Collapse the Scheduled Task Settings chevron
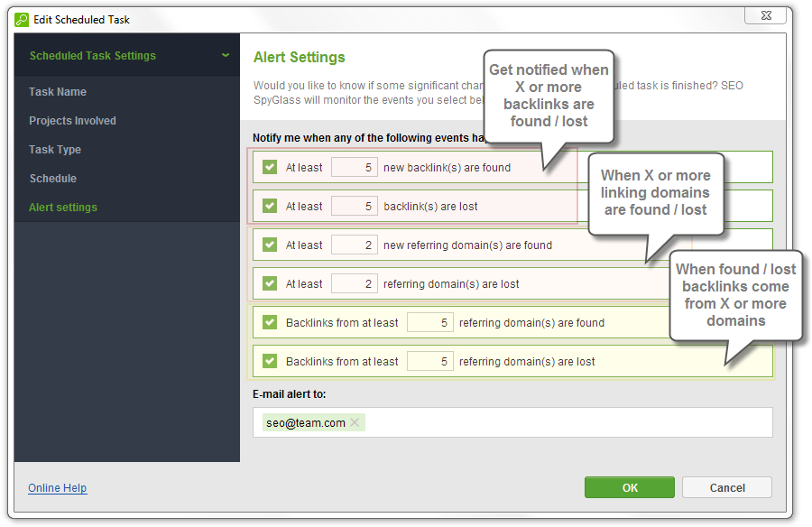This screenshot has width=812, height=527. (x=226, y=55)
